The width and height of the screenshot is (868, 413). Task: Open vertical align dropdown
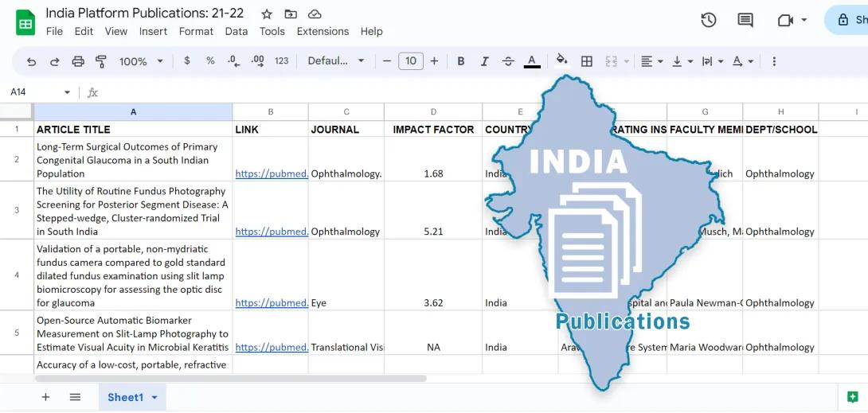point(682,61)
